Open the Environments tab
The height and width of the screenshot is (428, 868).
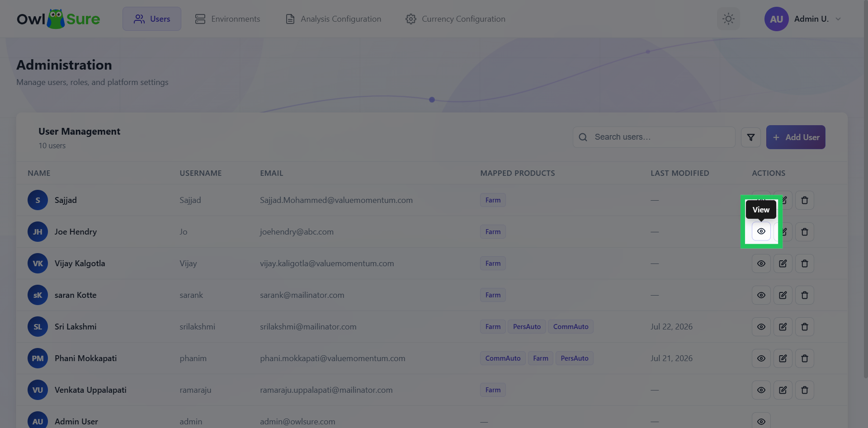point(227,19)
